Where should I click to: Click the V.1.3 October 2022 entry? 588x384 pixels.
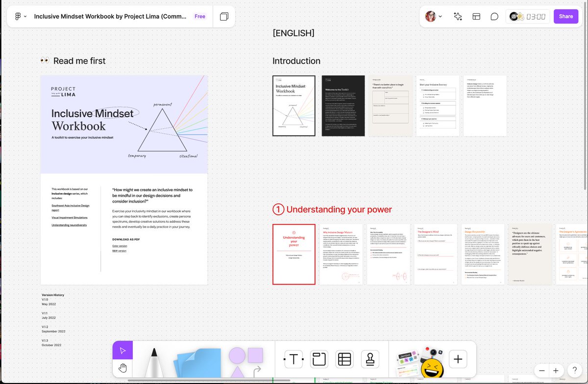click(51, 343)
